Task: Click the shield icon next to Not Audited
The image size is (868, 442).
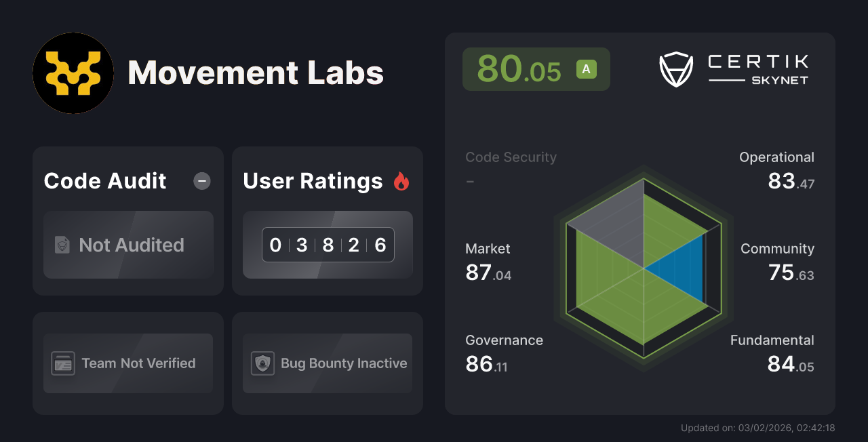Action: [62, 245]
